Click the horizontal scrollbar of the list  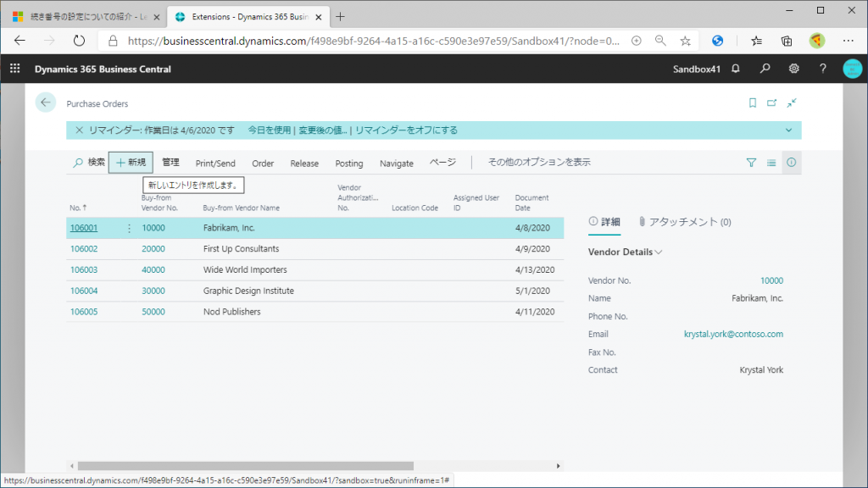point(246,466)
